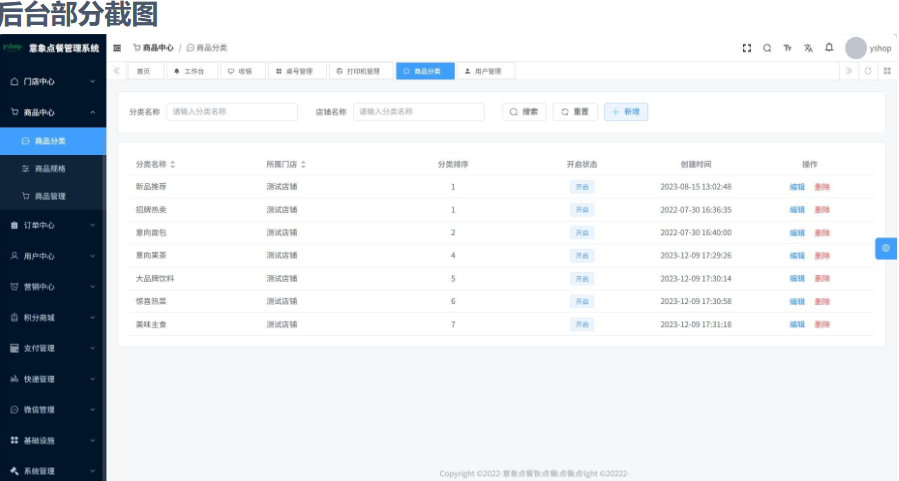
Task: Collapse the 商品中心 menu chevron
Action: click(92, 112)
